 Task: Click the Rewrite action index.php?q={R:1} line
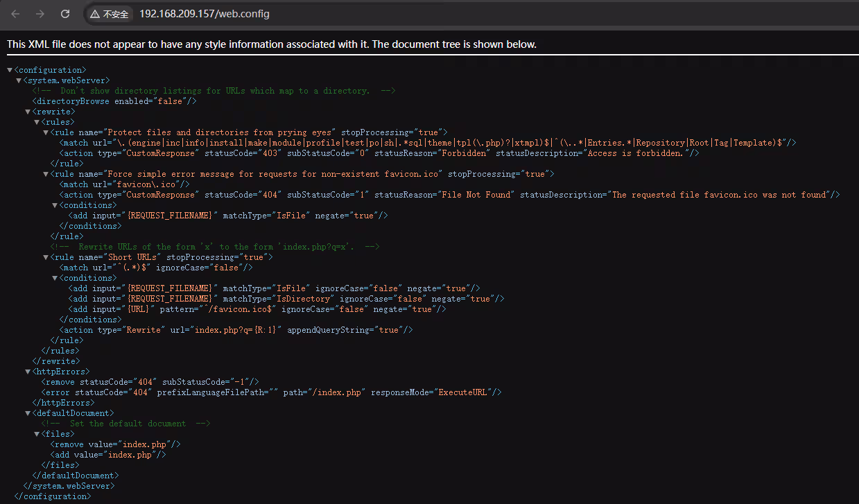[236, 330]
